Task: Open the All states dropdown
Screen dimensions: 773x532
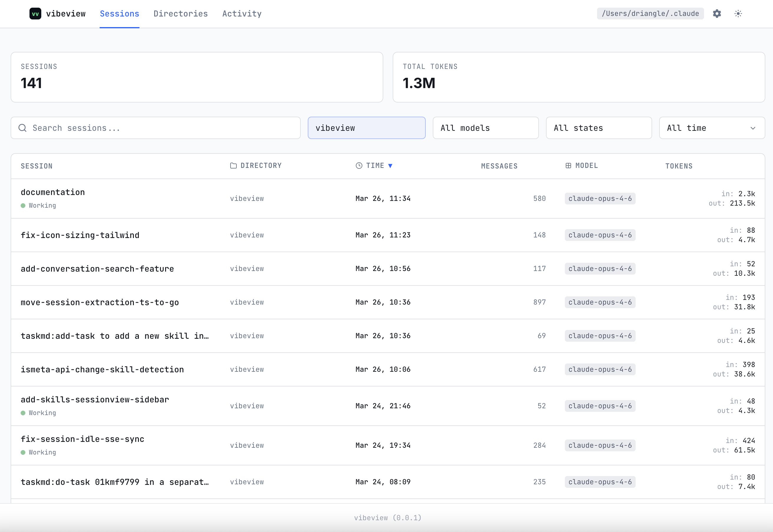Action: [x=598, y=128]
